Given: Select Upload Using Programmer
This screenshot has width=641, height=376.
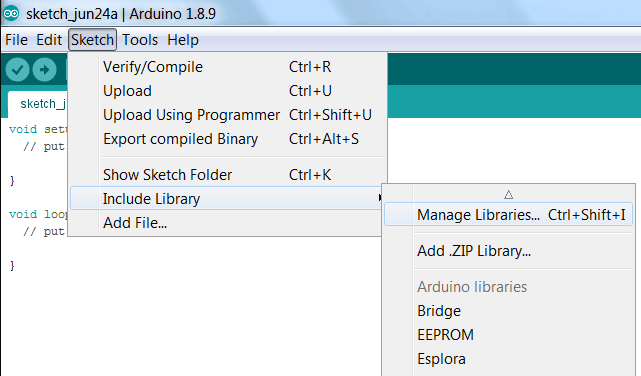Looking at the screenshot, I should tap(227, 115).
